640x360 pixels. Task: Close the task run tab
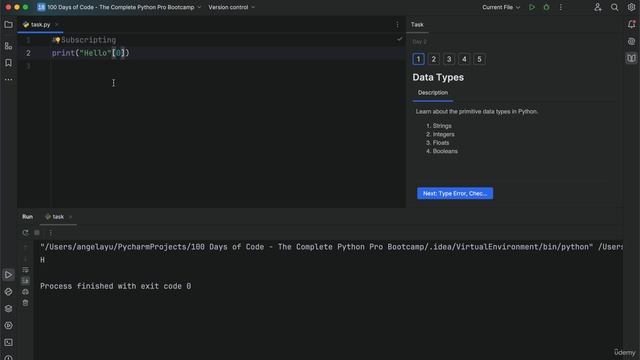point(70,217)
